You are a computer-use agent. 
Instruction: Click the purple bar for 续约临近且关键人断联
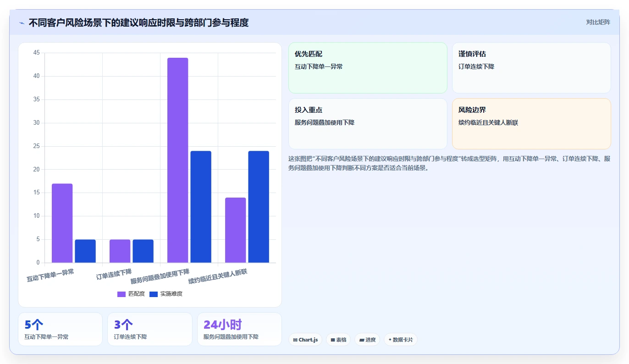coord(235,230)
